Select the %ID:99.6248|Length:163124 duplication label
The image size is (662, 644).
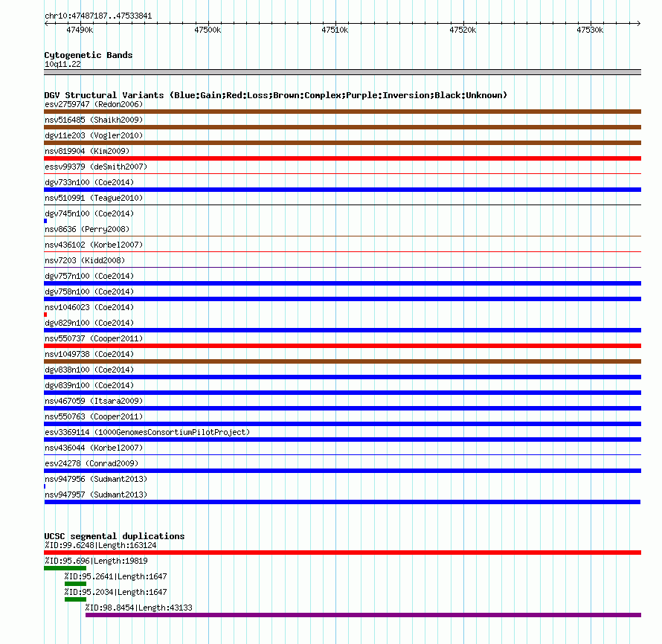click(x=100, y=545)
